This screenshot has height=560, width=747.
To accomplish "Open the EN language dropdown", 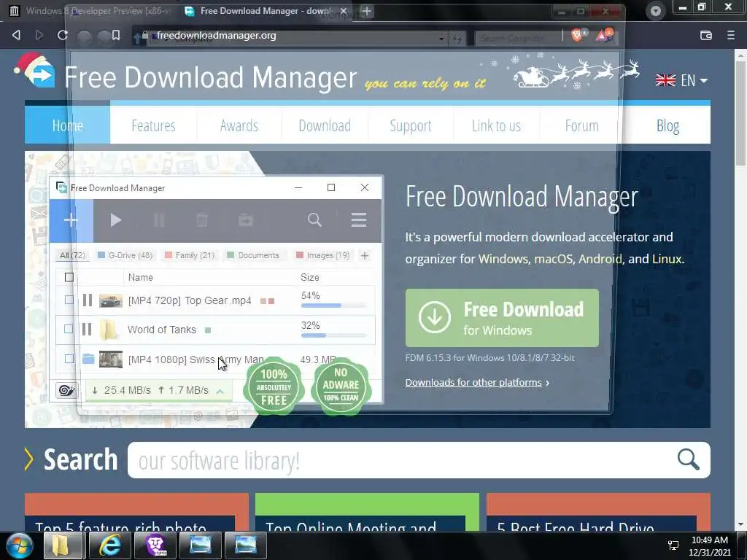I will coord(681,80).
